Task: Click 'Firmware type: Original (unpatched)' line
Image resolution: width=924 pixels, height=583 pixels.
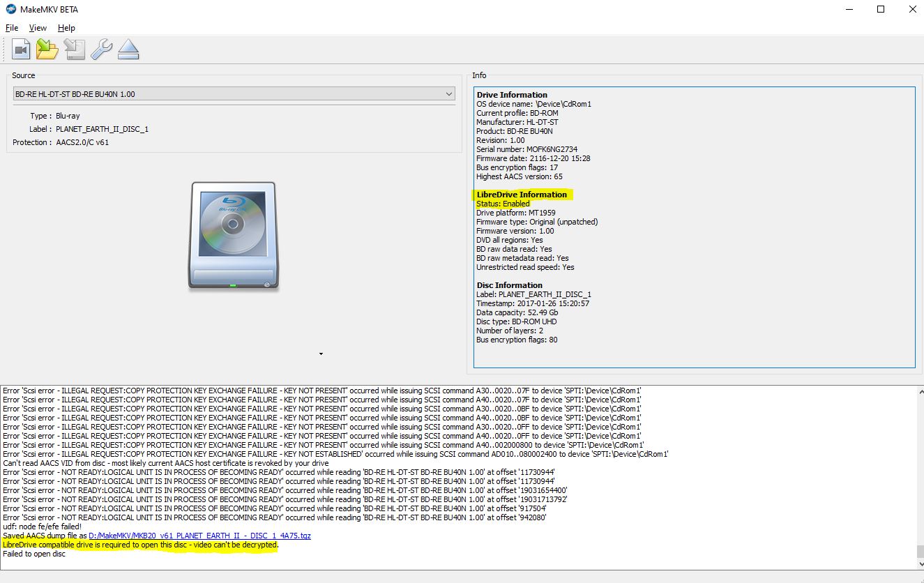Action: click(x=537, y=222)
